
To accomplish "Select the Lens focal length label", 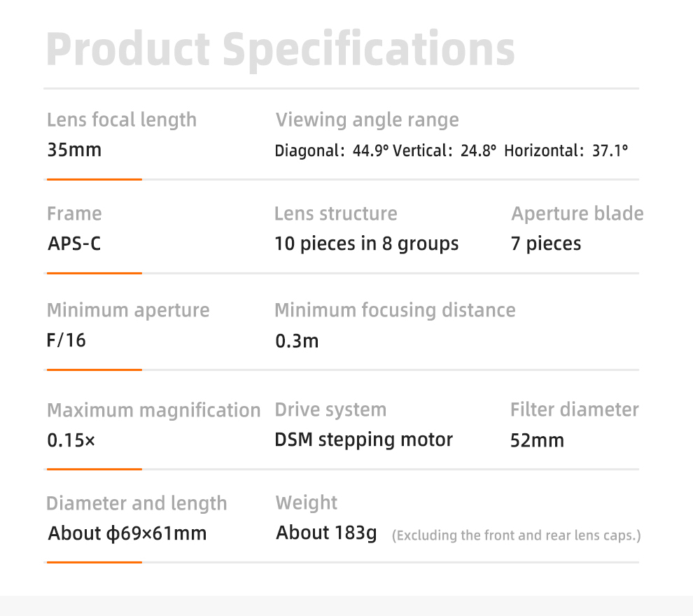I will 122,120.
